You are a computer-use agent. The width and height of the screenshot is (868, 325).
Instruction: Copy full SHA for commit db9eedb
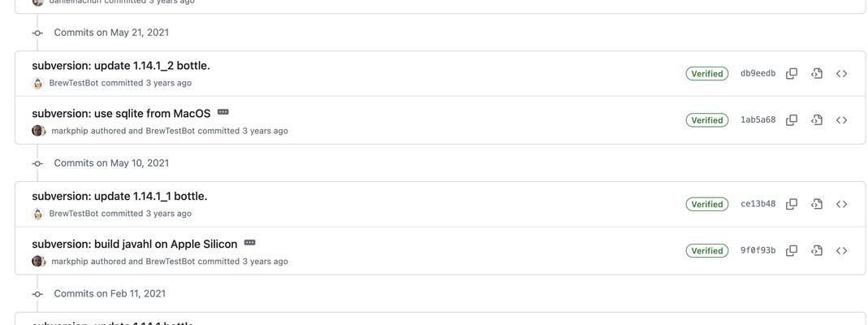[792, 74]
